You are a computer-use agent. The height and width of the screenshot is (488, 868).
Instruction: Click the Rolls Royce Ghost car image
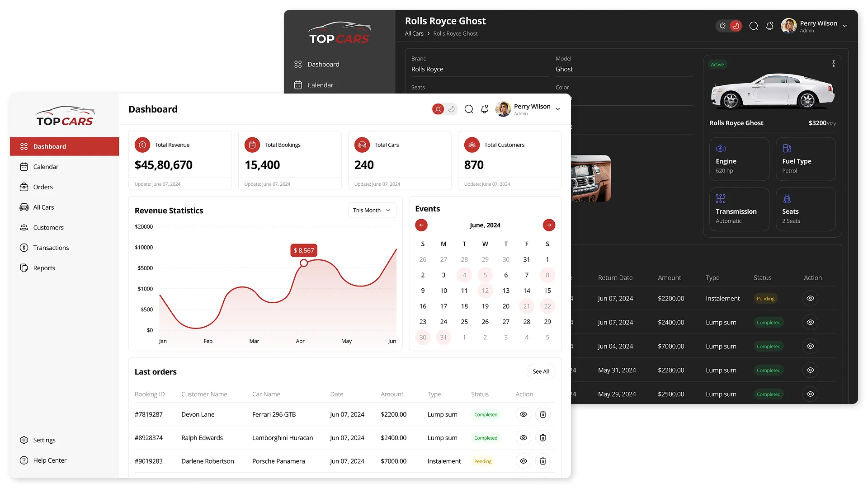[772, 91]
